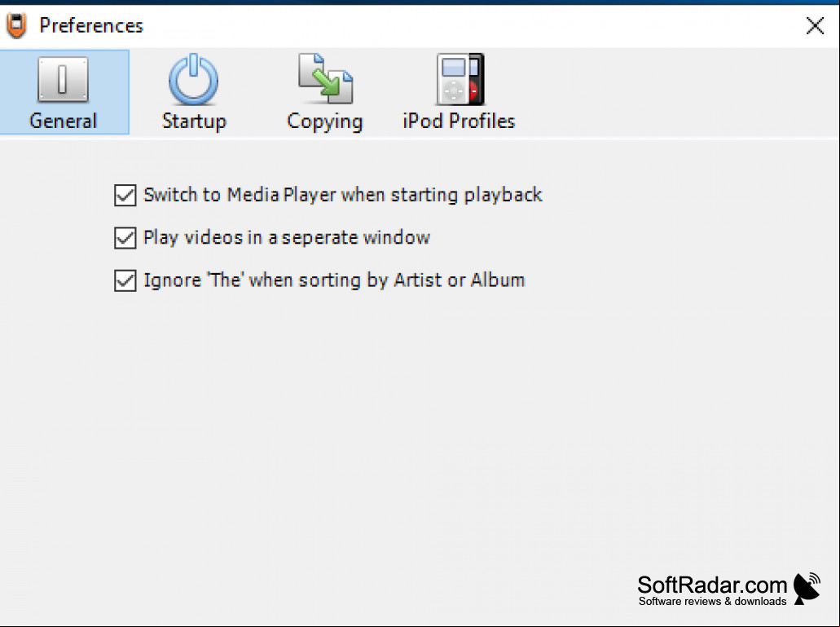
Task: Click 'Play videos in a seperate window' label
Action: tap(287, 238)
